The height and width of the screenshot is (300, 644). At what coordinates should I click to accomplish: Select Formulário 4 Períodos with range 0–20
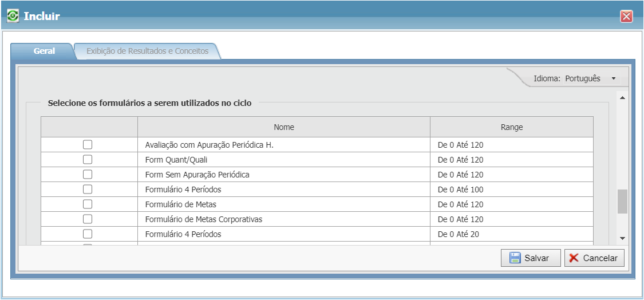tap(88, 234)
